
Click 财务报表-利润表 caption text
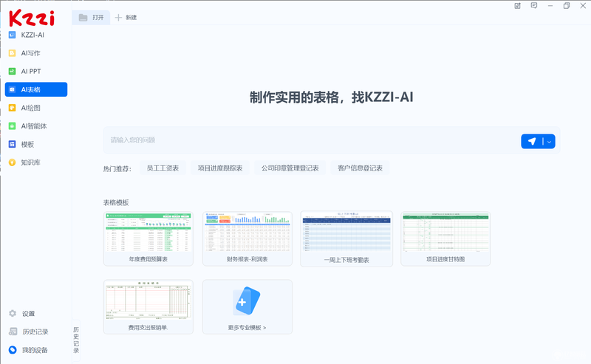(247, 259)
